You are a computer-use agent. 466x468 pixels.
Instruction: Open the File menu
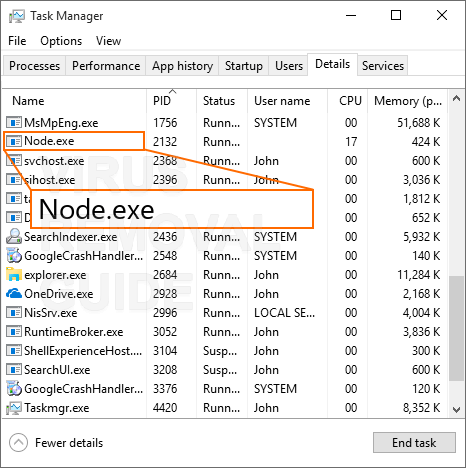coord(17,41)
